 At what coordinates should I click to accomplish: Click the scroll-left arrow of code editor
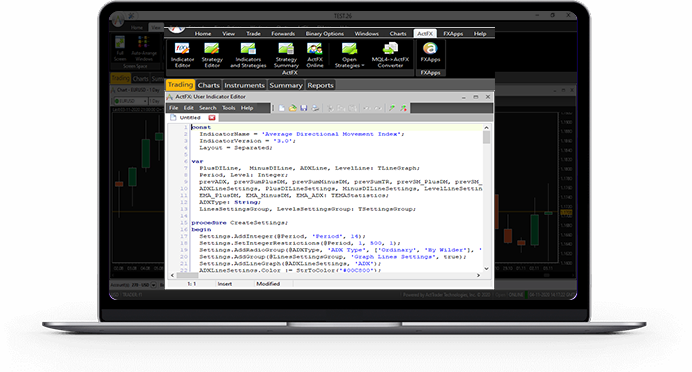(173, 275)
